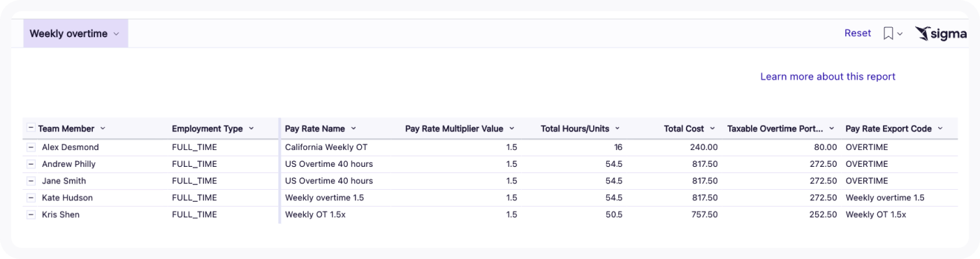Select Andrew Philly's US Overtime 40 hours cell

[x=329, y=164]
